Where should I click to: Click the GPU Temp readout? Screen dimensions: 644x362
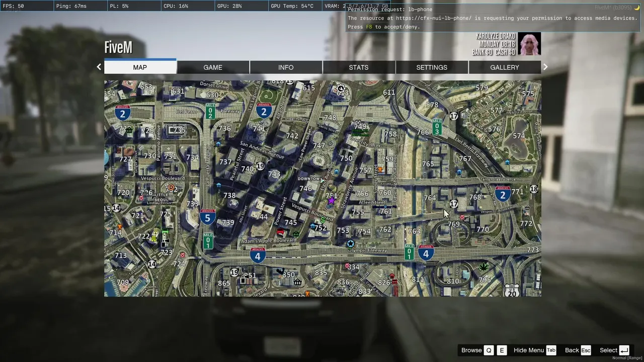tap(292, 6)
